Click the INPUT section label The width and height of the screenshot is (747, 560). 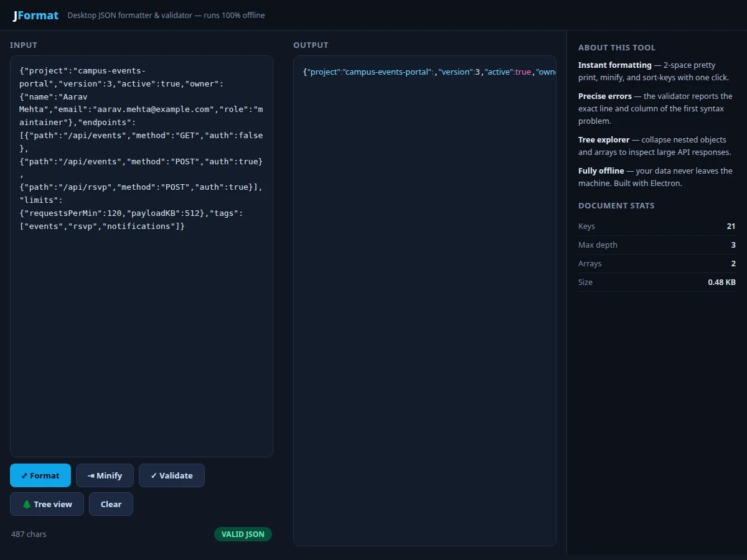[x=24, y=45]
